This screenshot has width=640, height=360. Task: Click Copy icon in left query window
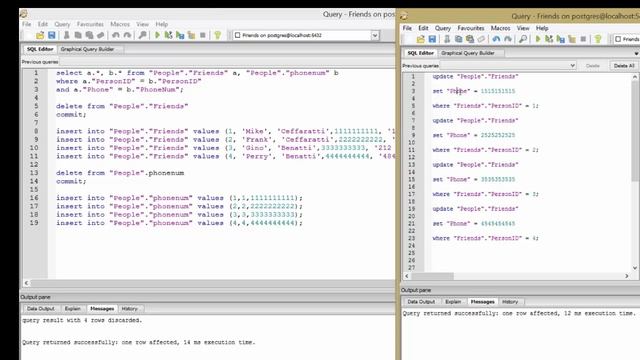point(78,36)
